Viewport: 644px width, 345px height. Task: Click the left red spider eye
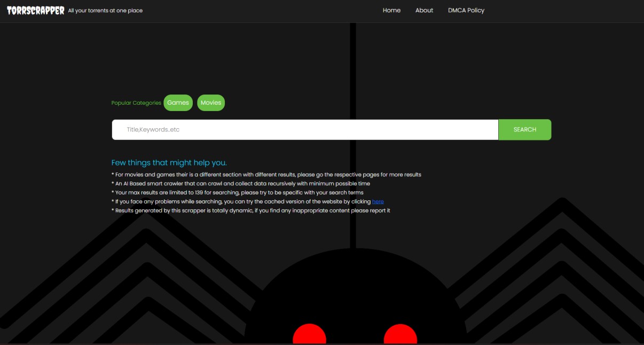pyautogui.click(x=309, y=335)
